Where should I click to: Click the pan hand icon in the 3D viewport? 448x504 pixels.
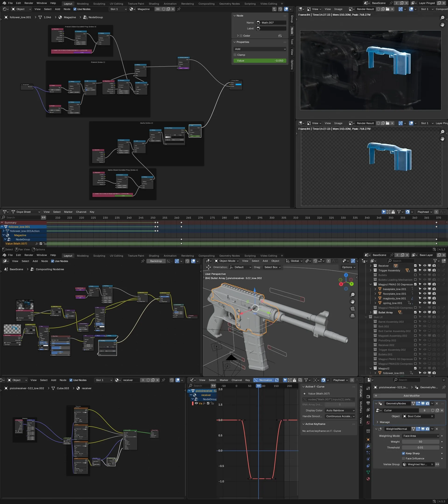[353, 301]
